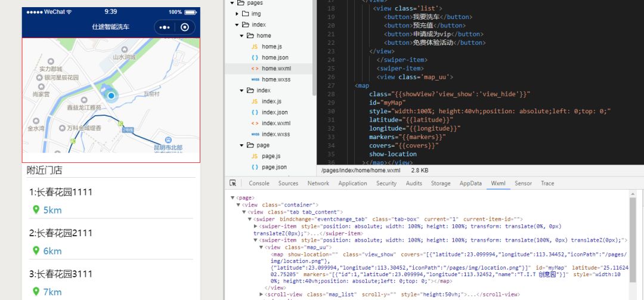Click code line 28 class attribute
This screenshot has width=644, height=300.
point(450,94)
